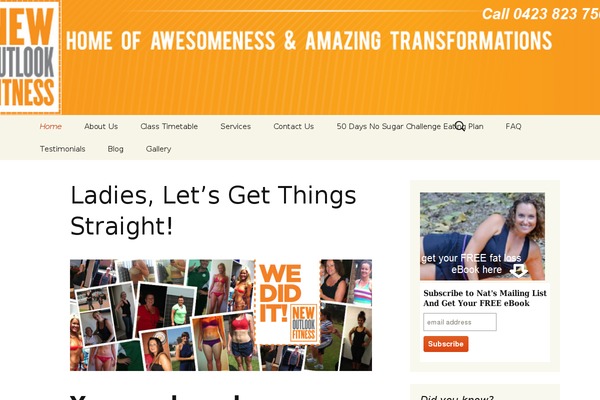This screenshot has width=600, height=400.
Task: Click the We Did It transformations collage
Action: pos(221,315)
